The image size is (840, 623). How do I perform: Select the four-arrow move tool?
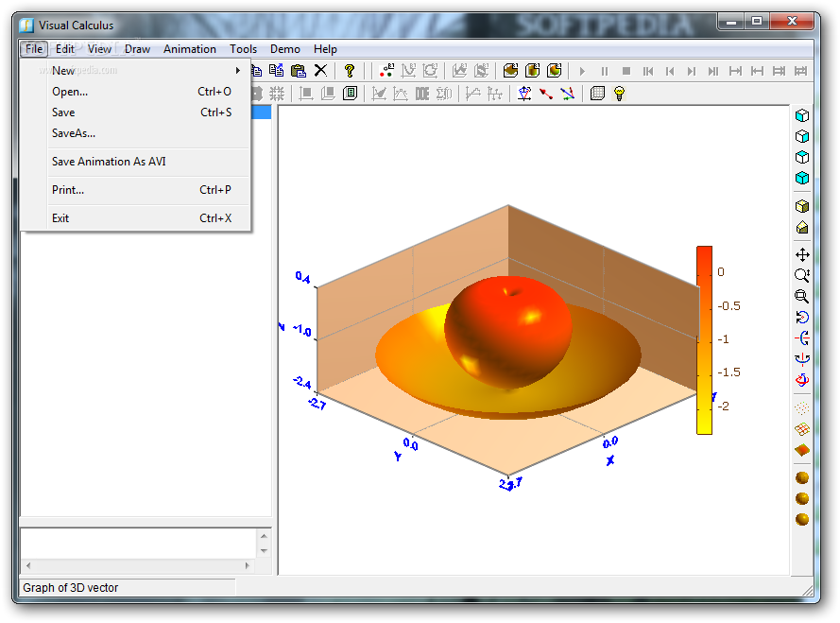point(802,254)
